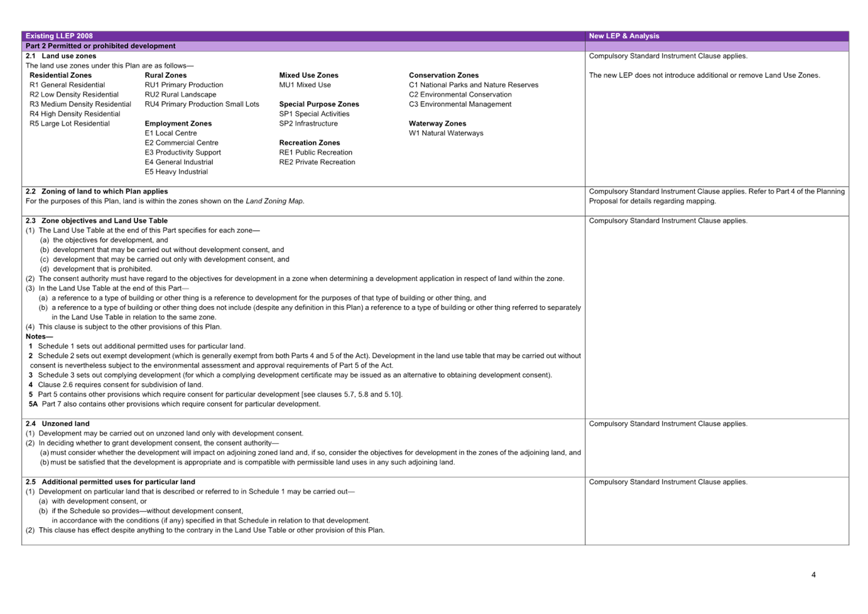The height and width of the screenshot is (614, 868).
Task: Select 'W1 Natural Waterways' entry
Action: (x=446, y=133)
